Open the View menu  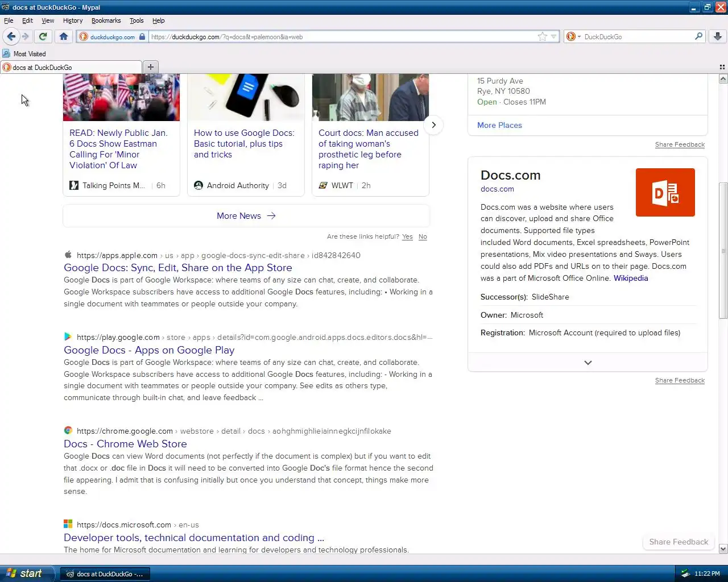pos(48,20)
